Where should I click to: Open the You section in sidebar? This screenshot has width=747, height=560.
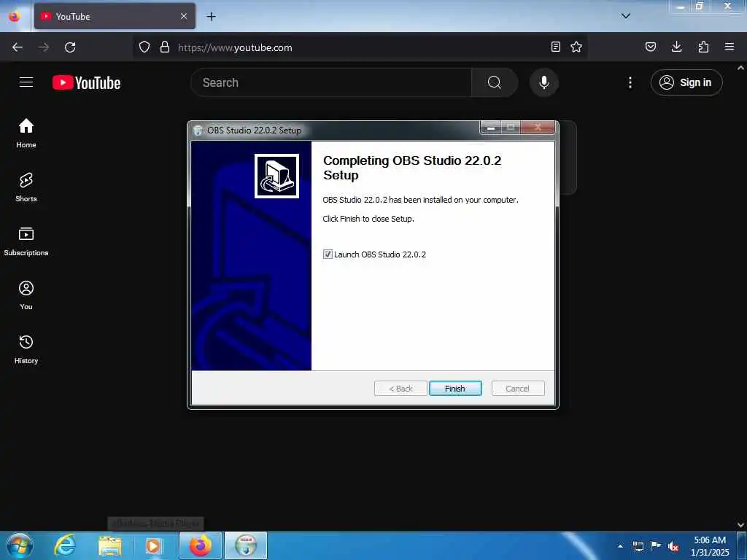coord(26,295)
